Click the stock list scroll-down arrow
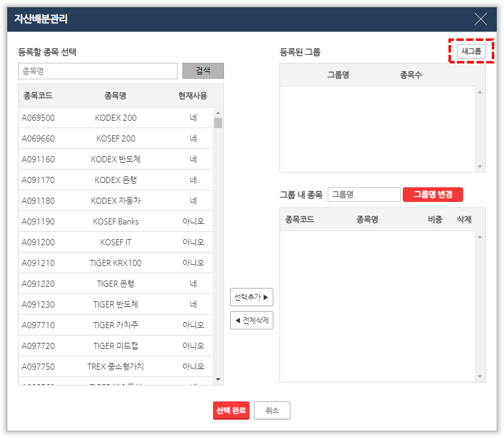 (x=218, y=379)
